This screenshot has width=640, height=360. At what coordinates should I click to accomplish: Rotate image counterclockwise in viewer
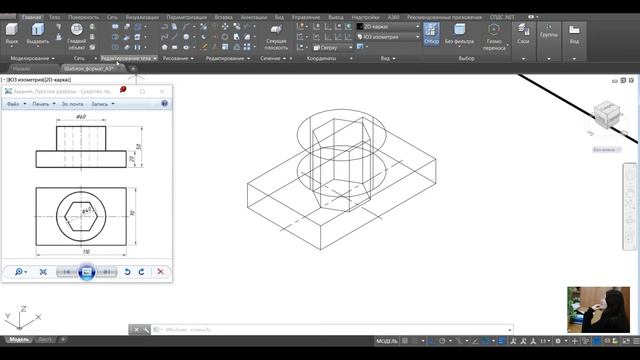pos(127,272)
